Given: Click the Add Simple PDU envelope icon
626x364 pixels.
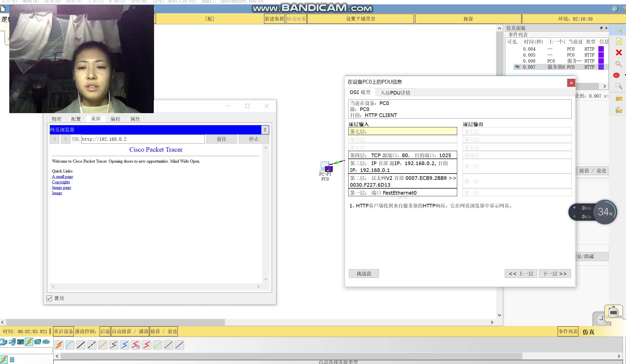Looking at the screenshot, I should 619,99.
